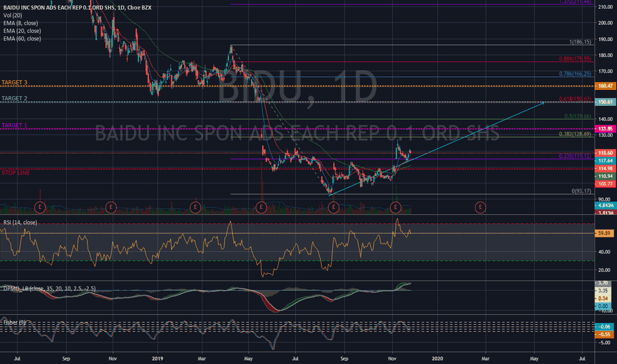Select the DPMO_LB indicator legend

coord(49,289)
